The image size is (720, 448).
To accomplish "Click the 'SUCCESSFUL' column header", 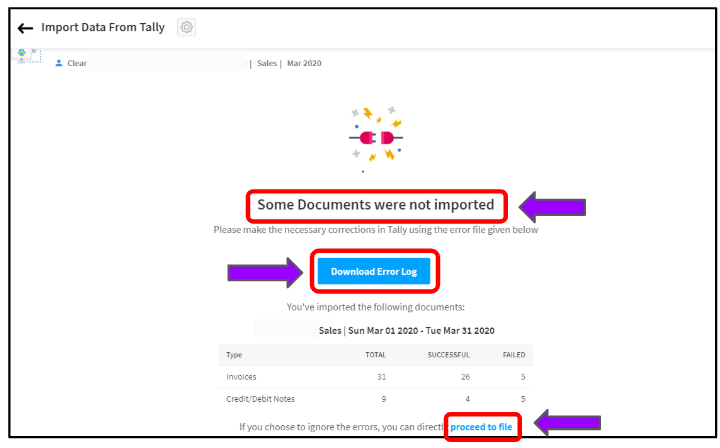I will (448, 355).
